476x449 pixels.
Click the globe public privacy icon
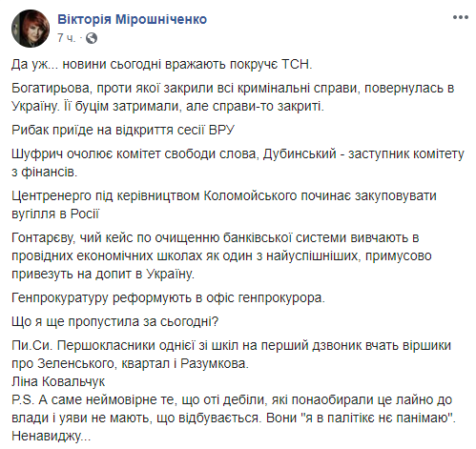(x=92, y=38)
